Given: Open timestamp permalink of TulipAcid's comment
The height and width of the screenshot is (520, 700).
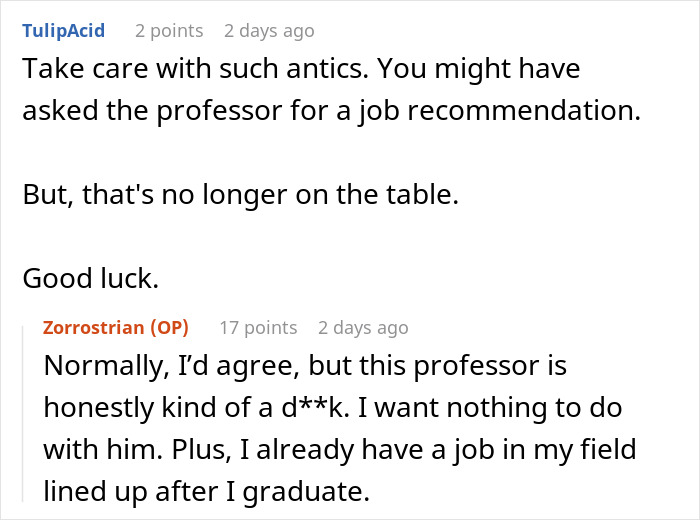Looking at the screenshot, I should [269, 31].
